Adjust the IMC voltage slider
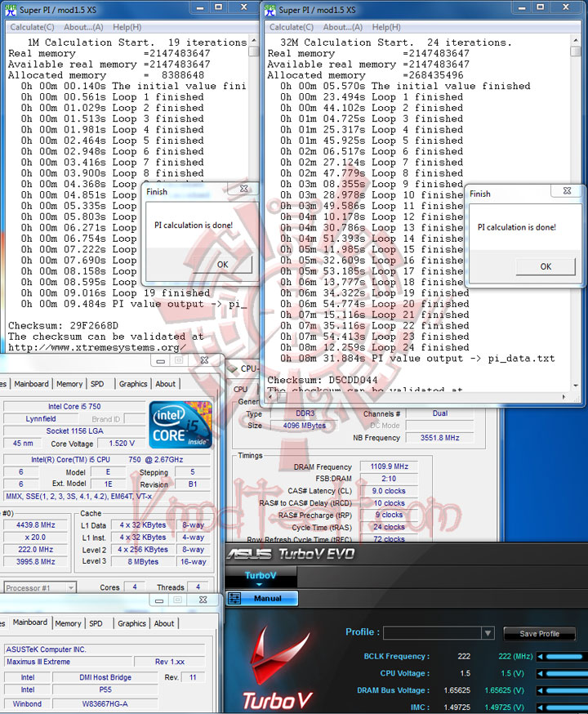 [567, 707]
